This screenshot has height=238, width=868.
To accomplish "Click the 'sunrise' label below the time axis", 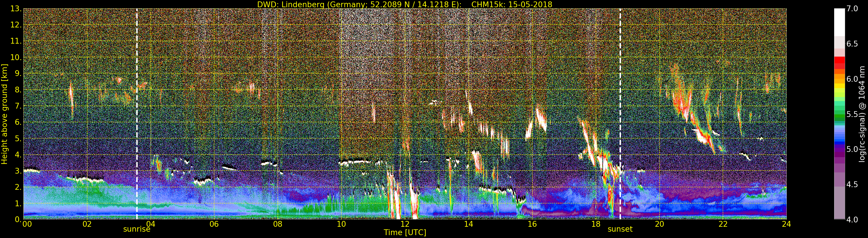I will tap(137, 229).
